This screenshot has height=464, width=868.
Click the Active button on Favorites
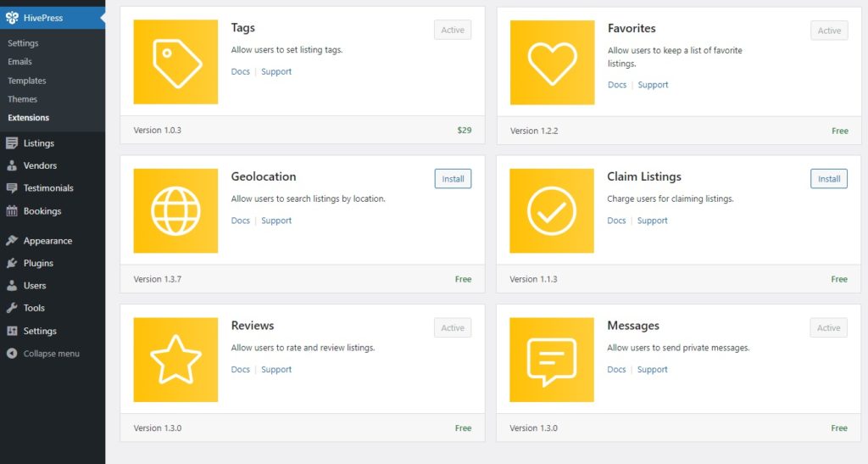click(829, 31)
